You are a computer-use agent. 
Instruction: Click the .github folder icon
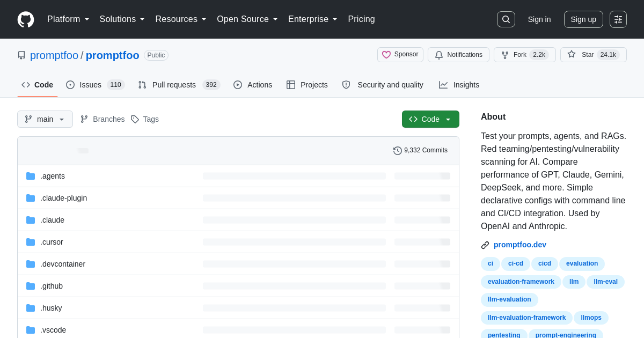coord(31,286)
